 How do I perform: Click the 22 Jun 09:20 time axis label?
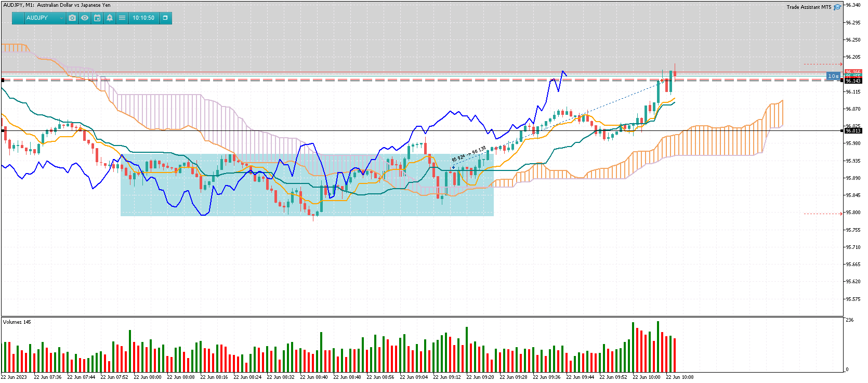click(480, 377)
